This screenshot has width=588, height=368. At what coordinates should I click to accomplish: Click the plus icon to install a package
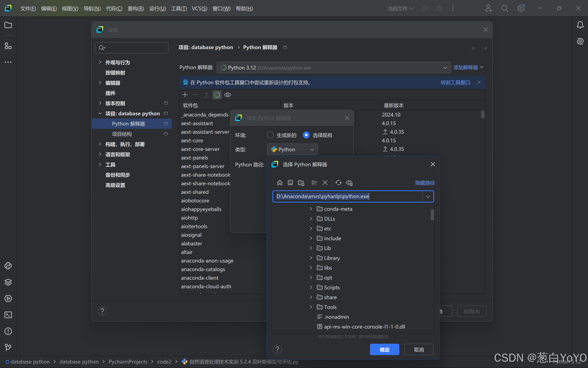point(185,95)
